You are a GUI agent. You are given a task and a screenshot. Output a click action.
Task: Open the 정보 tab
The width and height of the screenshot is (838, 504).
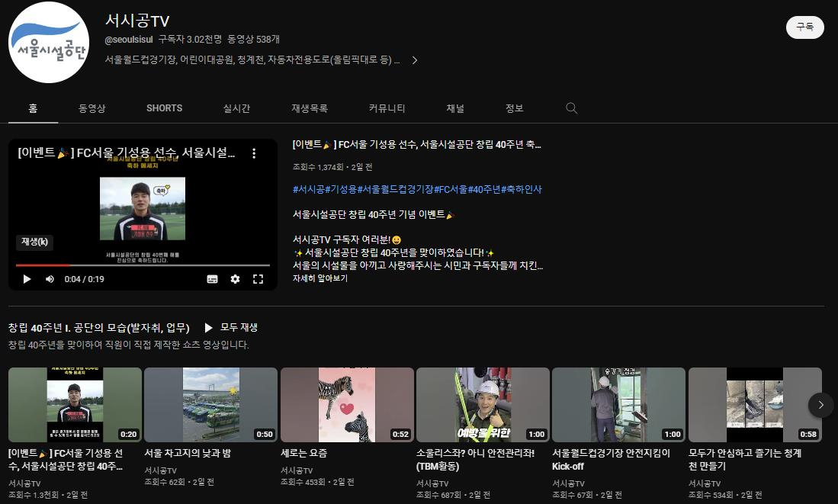tap(514, 108)
